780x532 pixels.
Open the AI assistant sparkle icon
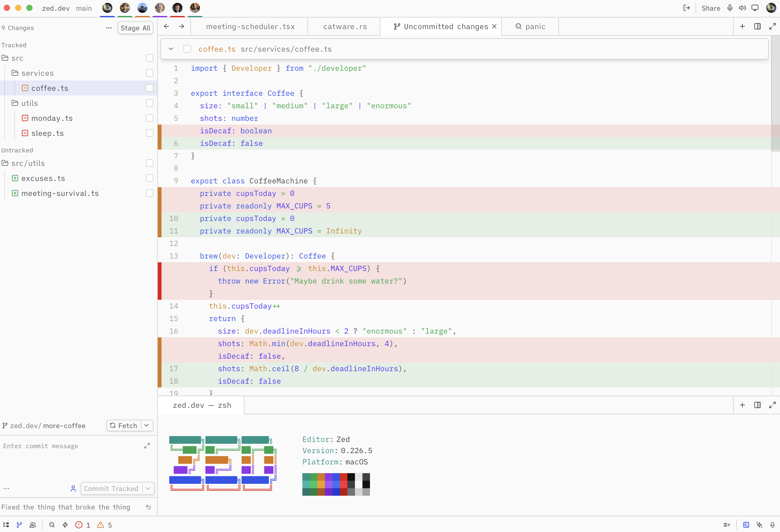pos(759,524)
